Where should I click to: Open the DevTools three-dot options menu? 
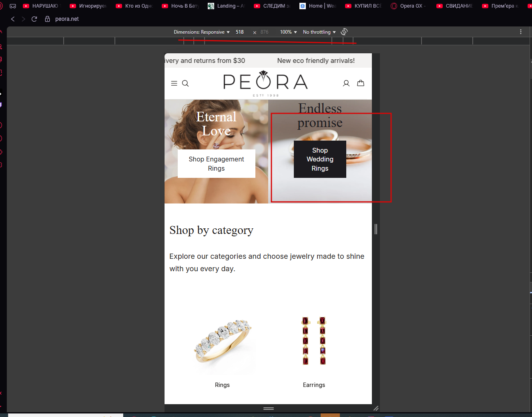coord(521,32)
